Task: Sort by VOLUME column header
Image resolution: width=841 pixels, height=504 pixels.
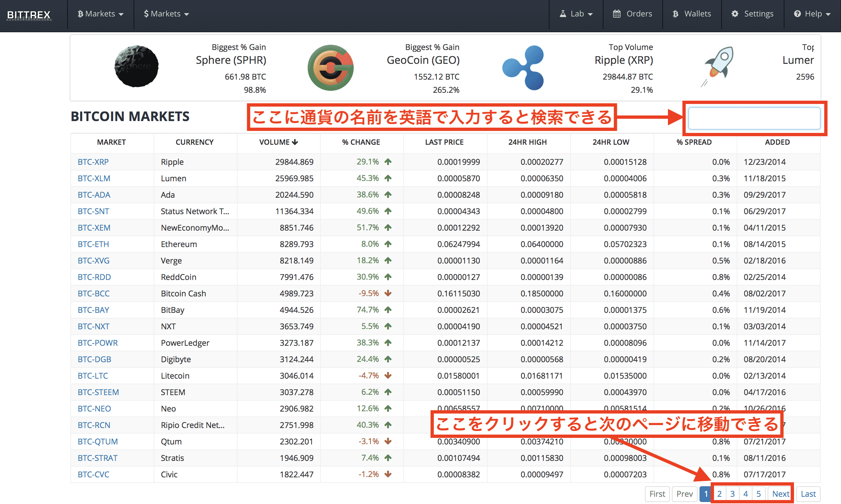Action: pyautogui.click(x=278, y=142)
